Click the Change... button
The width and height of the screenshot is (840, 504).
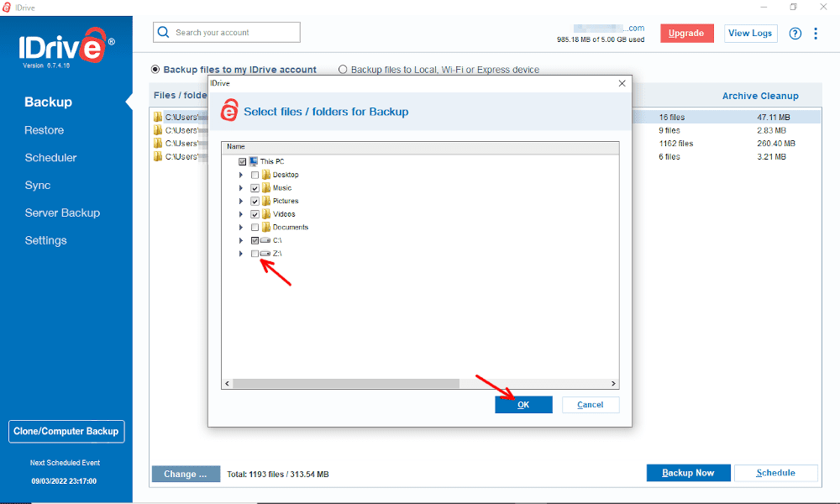point(186,474)
